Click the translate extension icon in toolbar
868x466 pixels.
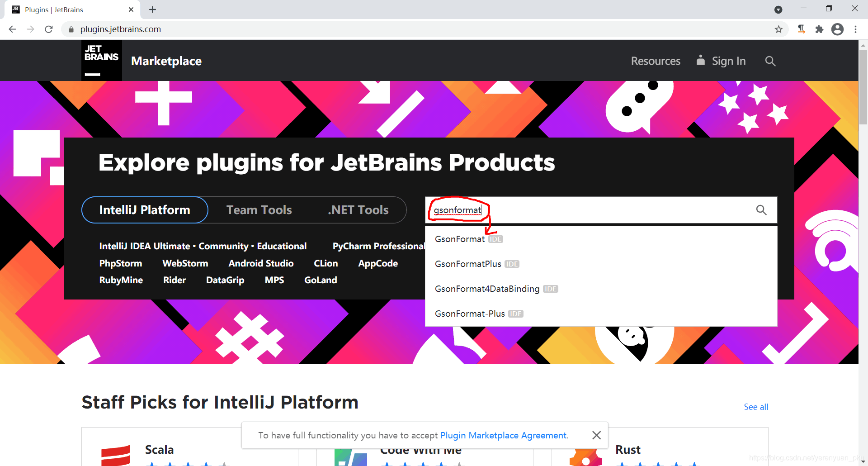801,29
